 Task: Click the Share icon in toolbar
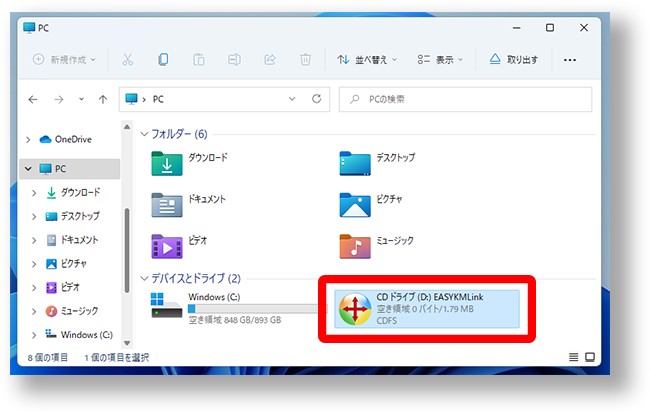coord(270,60)
